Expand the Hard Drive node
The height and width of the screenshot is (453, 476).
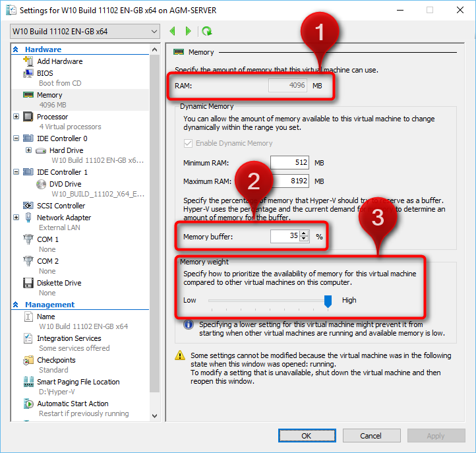[x=28, y=150]
